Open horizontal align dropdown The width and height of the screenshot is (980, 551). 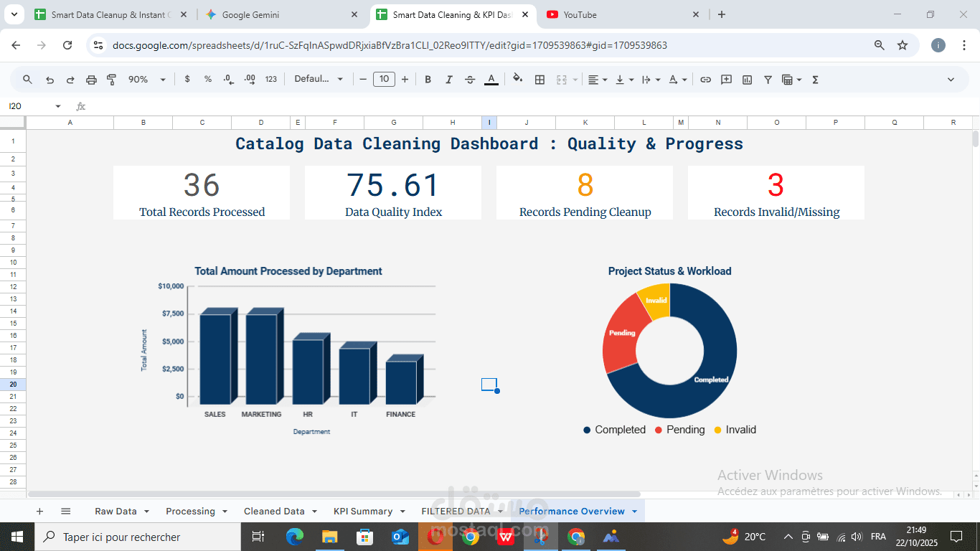point(598,80)
